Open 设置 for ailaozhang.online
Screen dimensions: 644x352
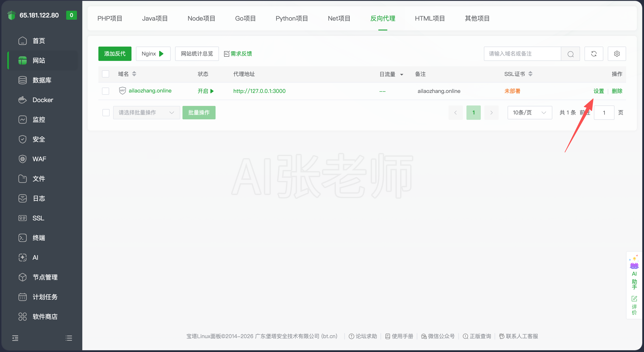pos(599,91)
